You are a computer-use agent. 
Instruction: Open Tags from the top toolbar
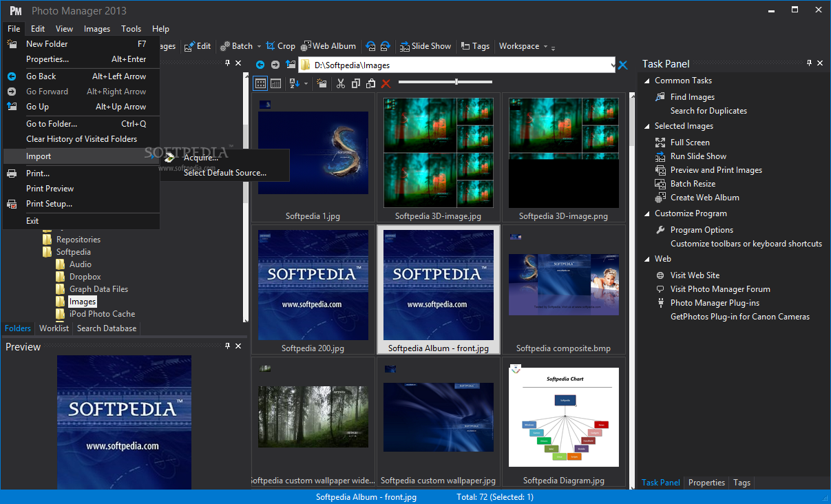pos(476,46)
